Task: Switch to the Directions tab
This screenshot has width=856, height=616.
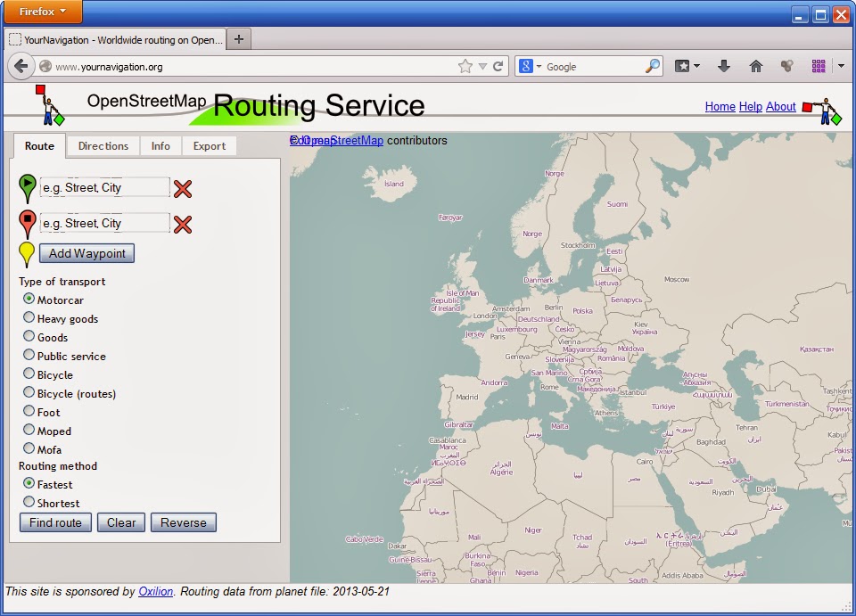Action: coord(103,145)
